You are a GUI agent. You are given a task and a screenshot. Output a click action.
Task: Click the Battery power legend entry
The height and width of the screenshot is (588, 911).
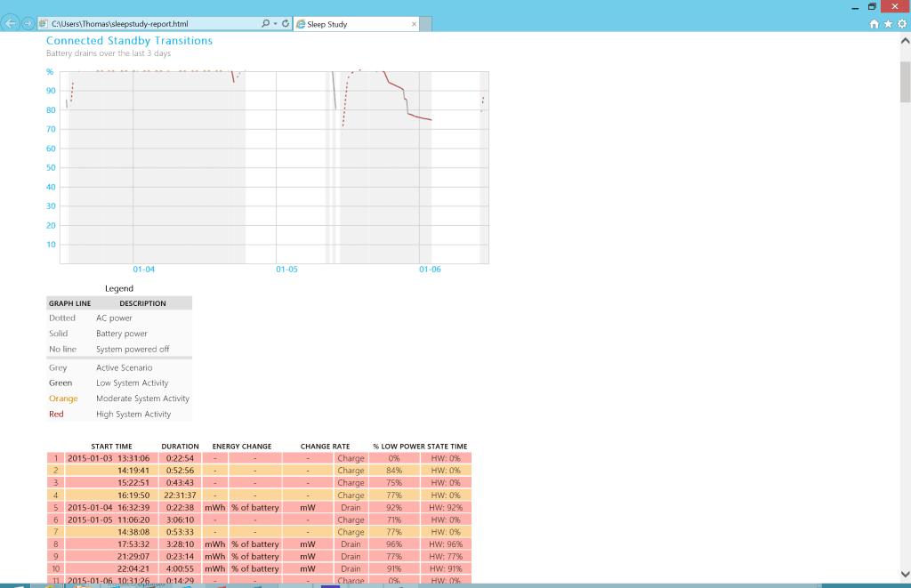(121, 334)
